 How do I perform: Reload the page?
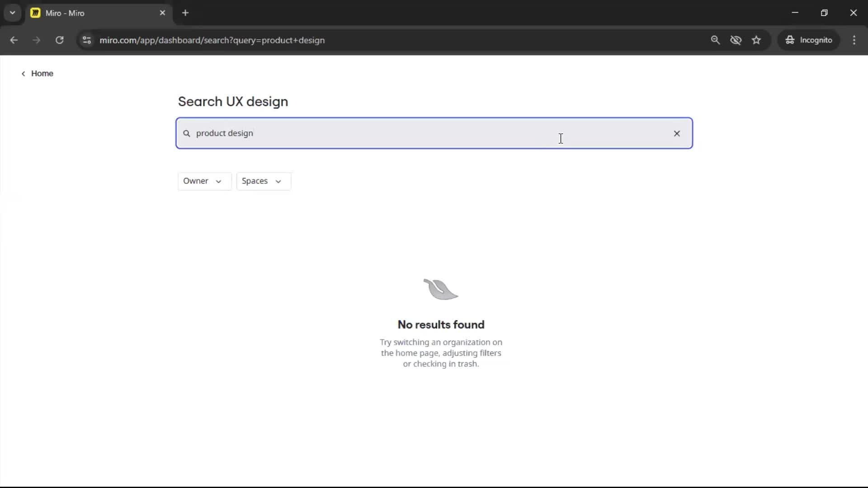pyautogui.click(x=59, y=40)
